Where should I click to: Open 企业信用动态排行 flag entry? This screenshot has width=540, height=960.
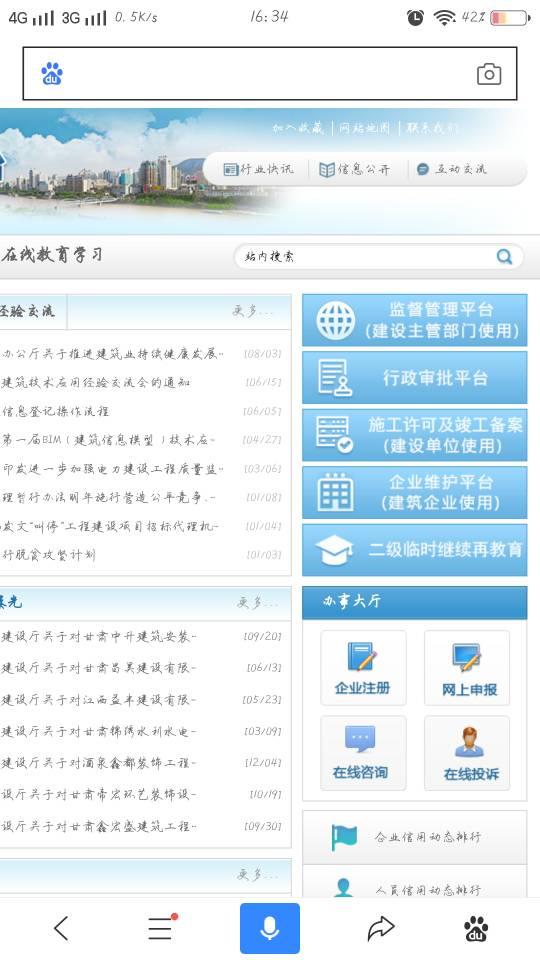pyautogui.click(x=414, y=837)
